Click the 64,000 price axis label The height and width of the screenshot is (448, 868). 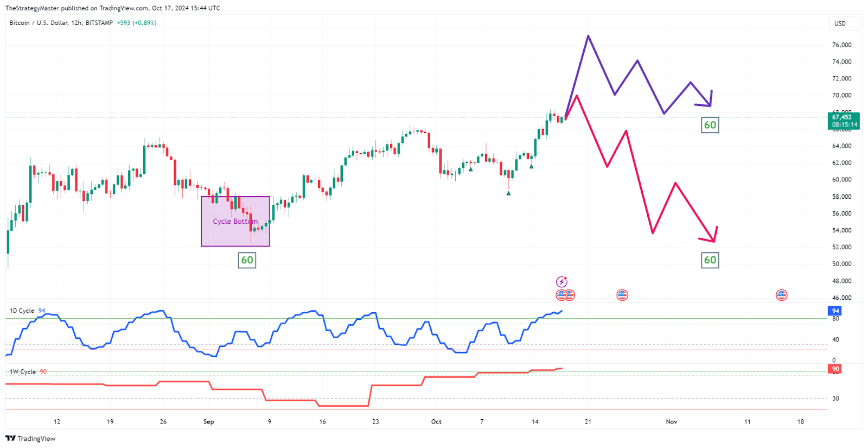click(842, 146)
